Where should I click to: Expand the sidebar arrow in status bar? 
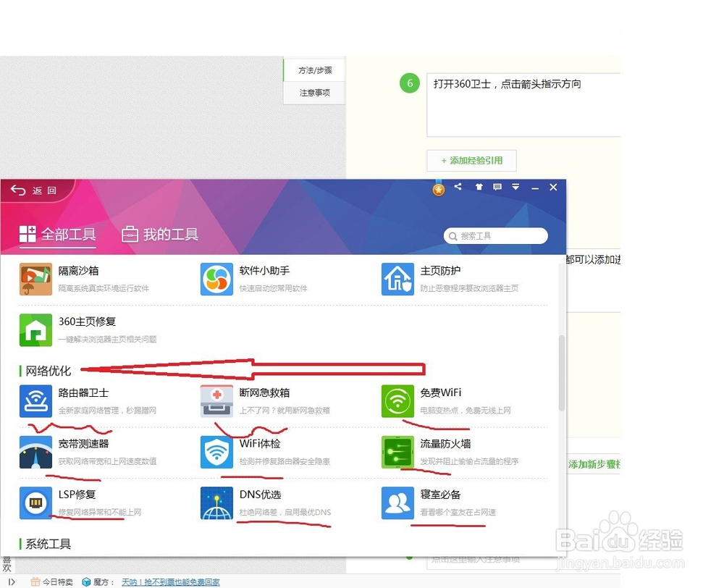pos(12,582)
